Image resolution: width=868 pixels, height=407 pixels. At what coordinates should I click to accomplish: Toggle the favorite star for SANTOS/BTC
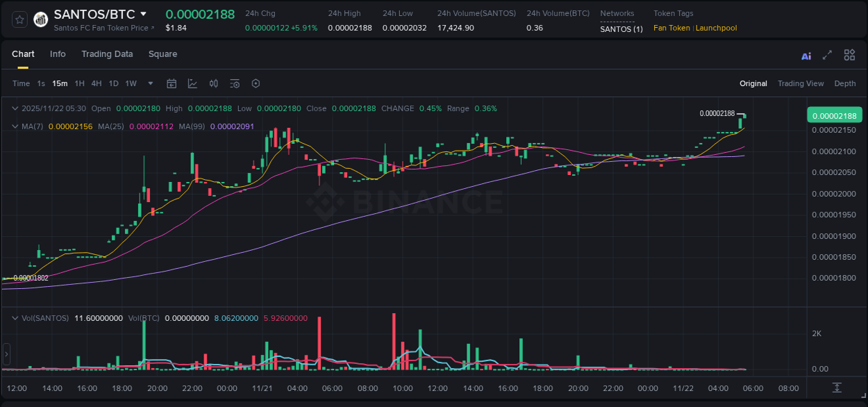click(x=19, y=19)
